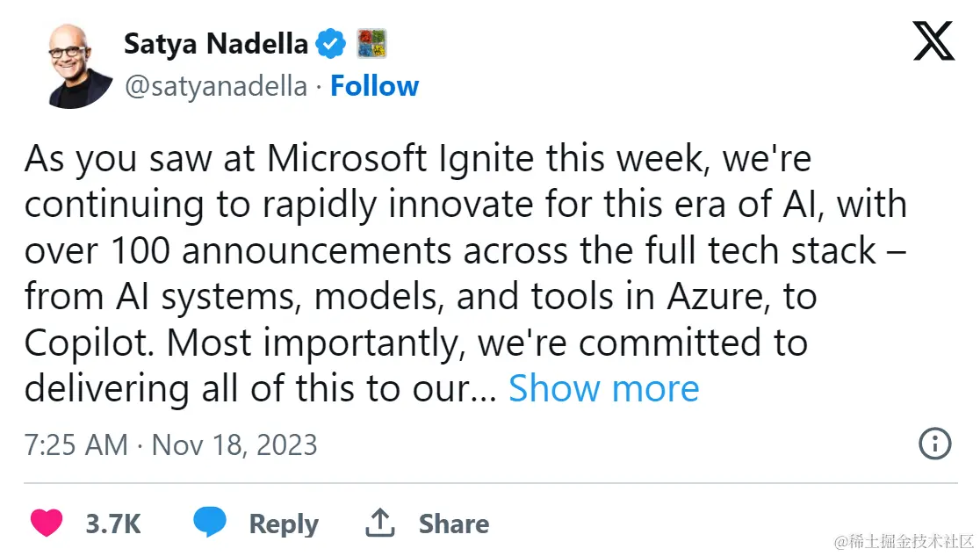Click the share upload arrow icon
The height and width of the screenshot is (556, 980).
pyautogui.click(x=379, y=524)
